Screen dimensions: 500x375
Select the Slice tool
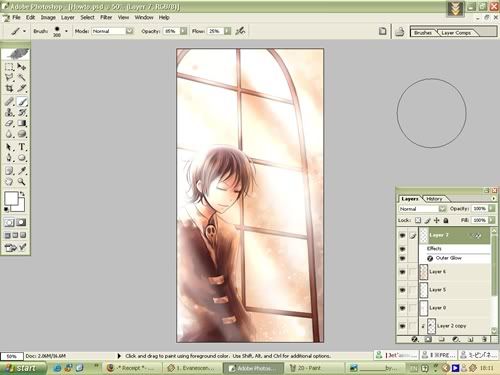[22, 88]
